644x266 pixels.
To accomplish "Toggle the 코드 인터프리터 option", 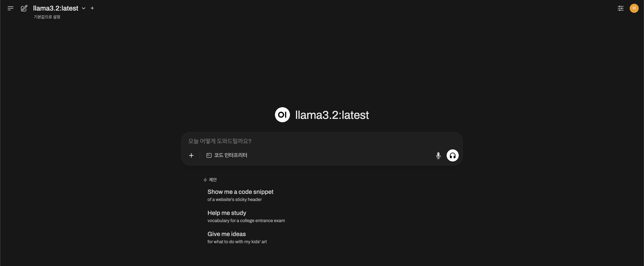I will tap(227, 155).
